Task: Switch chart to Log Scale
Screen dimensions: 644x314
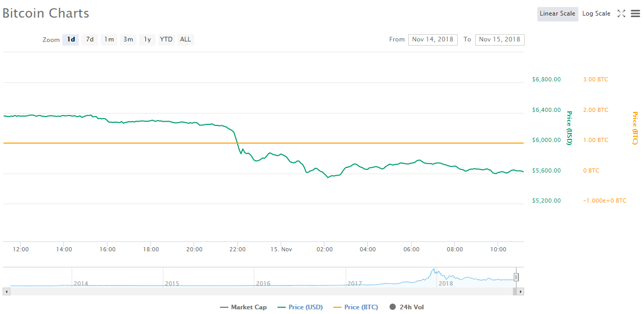Action: coord(596,14)
